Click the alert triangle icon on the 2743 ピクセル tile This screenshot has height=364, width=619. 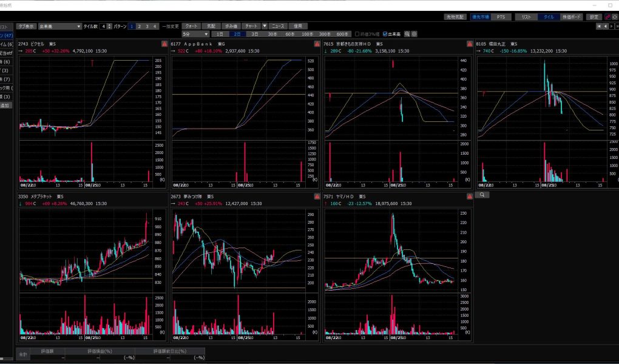point(164,44)
